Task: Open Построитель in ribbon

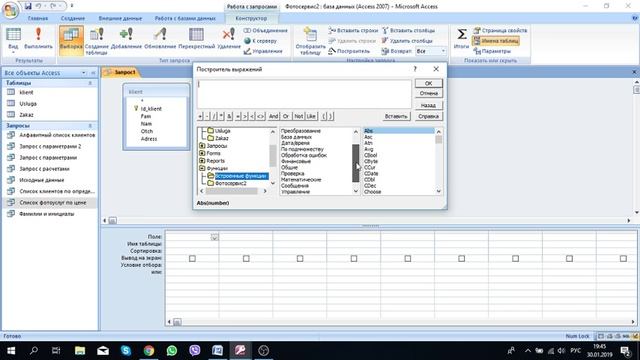Action: pos(349,51)
